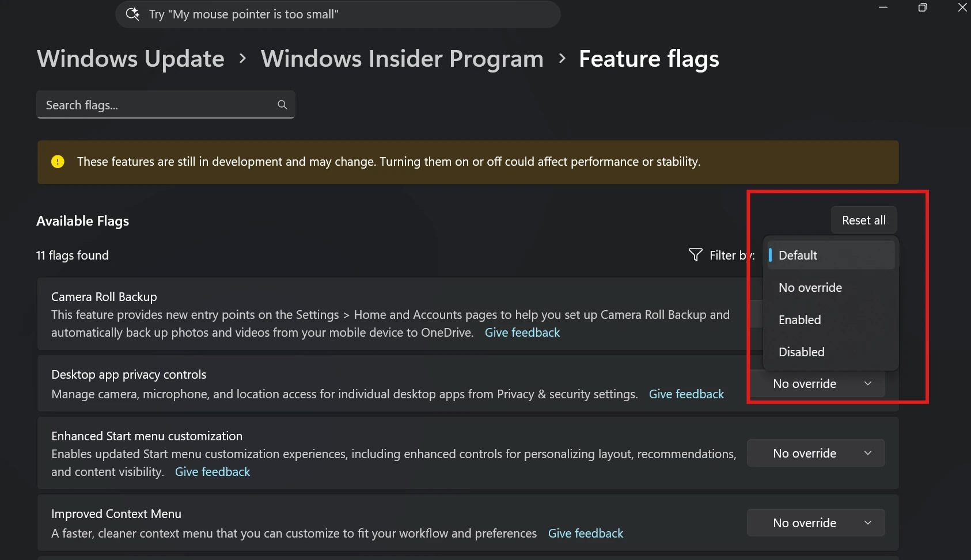Click Give feedback for Enhanced Start menu customization
The height and width of the screenshot is (560, 971).
pos(213,472)
